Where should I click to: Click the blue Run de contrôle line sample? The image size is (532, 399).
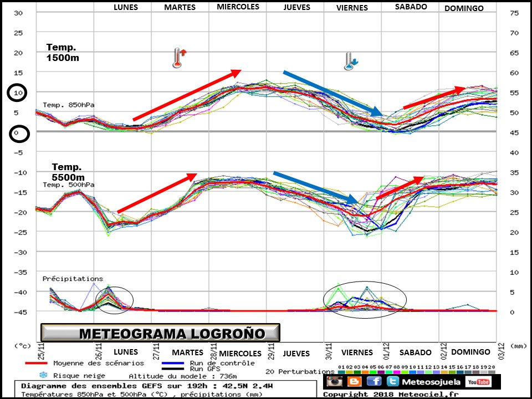coord(173,363)
